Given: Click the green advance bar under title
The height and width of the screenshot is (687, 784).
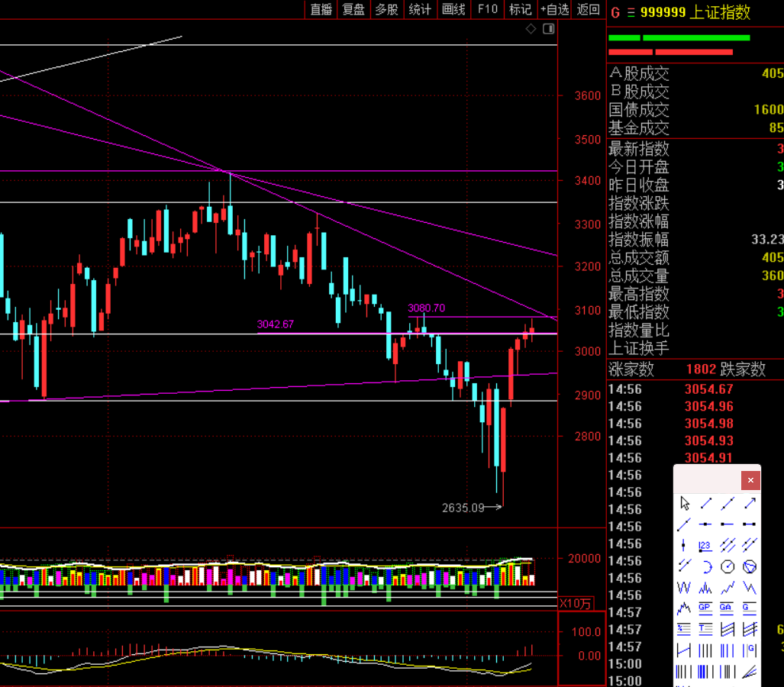Looking at the screenshot, I should click(679, 38).
